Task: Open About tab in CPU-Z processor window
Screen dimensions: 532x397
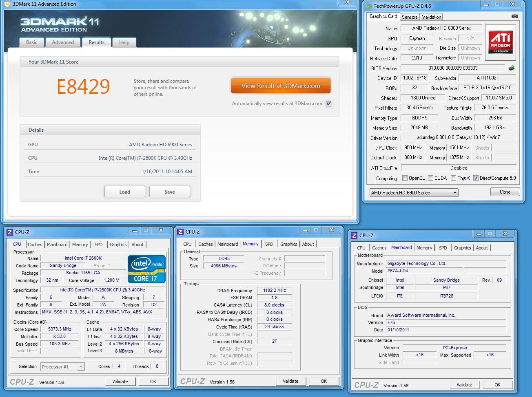Action: [x=137, y=245]
